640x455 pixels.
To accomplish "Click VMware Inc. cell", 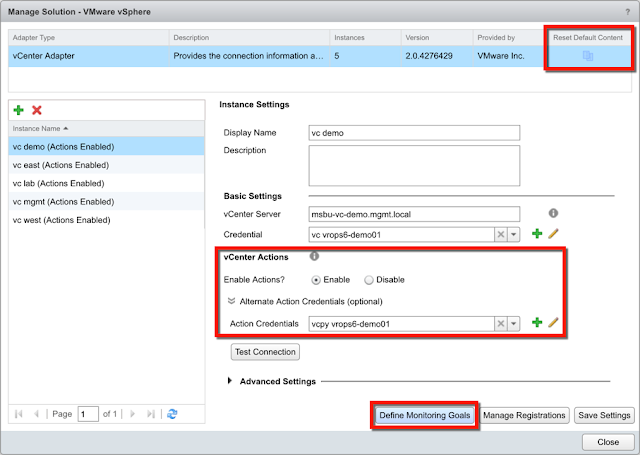I will (x=509, y=56).
